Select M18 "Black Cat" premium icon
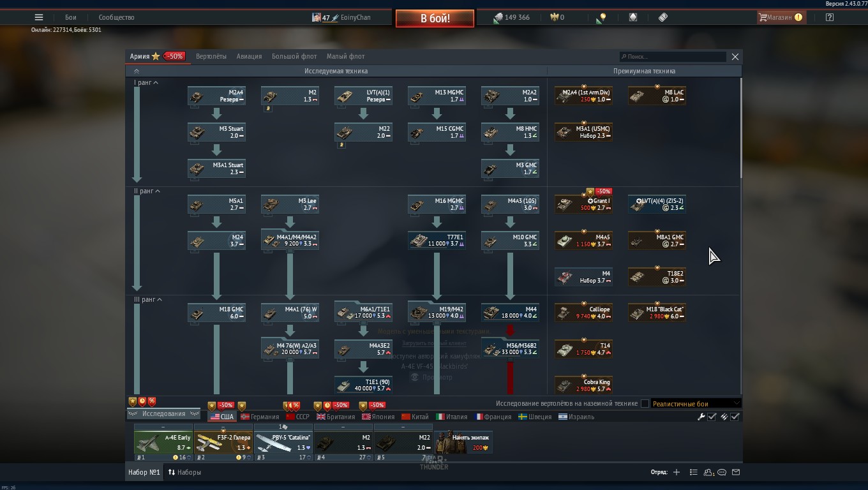Screen dimensions: 868x490 tap(638, 313)
